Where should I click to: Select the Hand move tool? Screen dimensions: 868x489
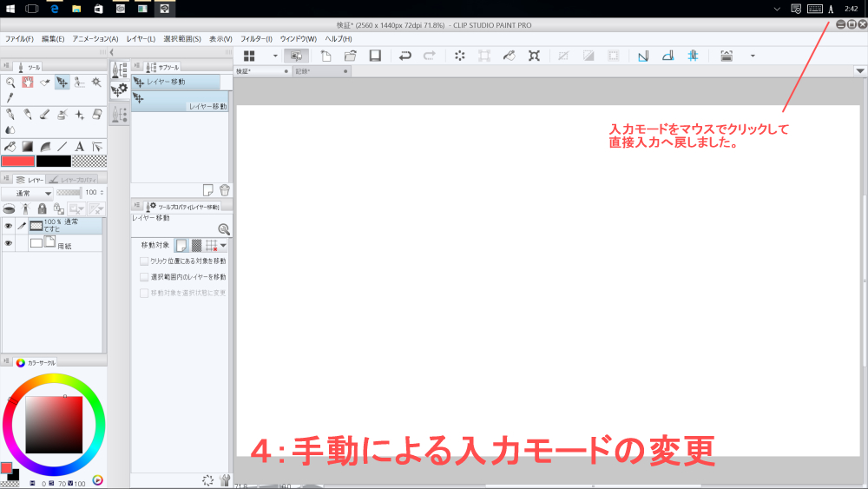tap(27, 83)
